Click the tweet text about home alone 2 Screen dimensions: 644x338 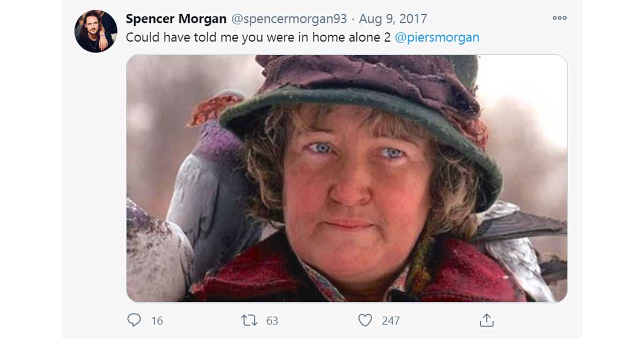258,38
